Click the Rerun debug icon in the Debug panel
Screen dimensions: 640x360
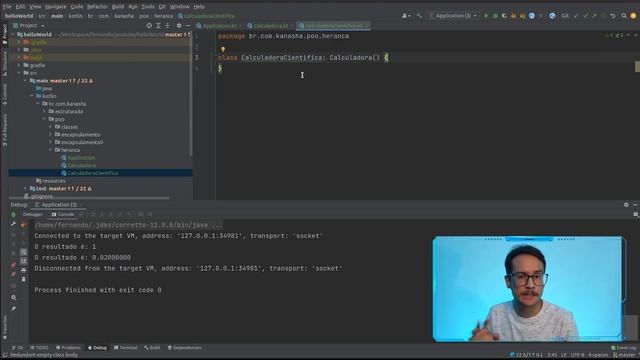13,214
